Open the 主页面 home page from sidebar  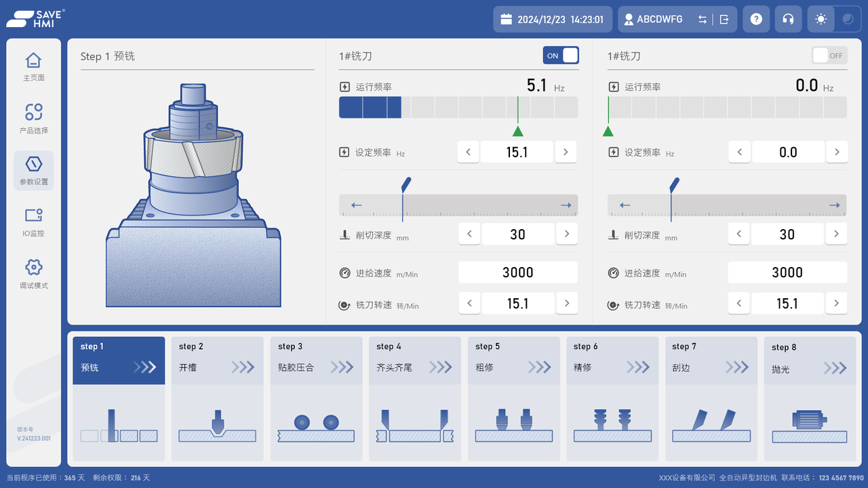coord(33,65)
